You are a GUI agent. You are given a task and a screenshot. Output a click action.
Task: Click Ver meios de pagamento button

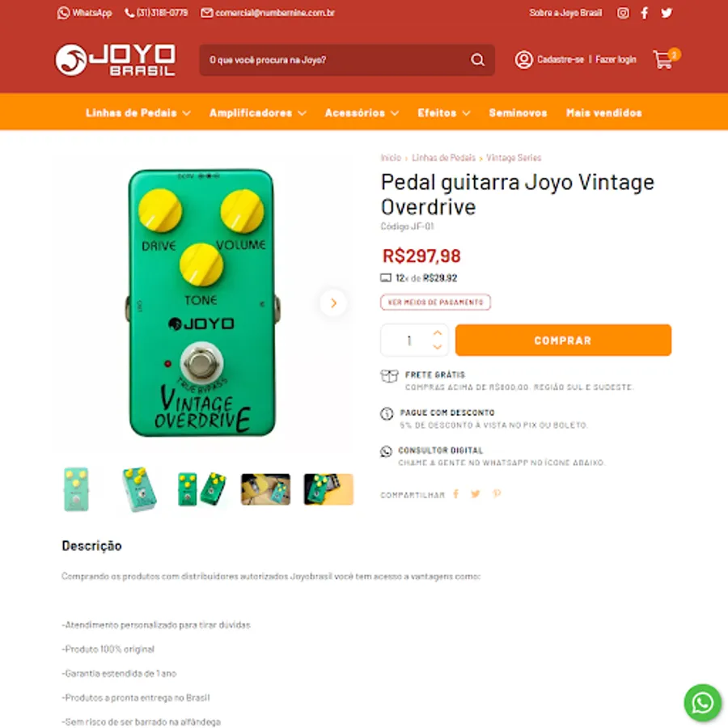tap(435, 303)
